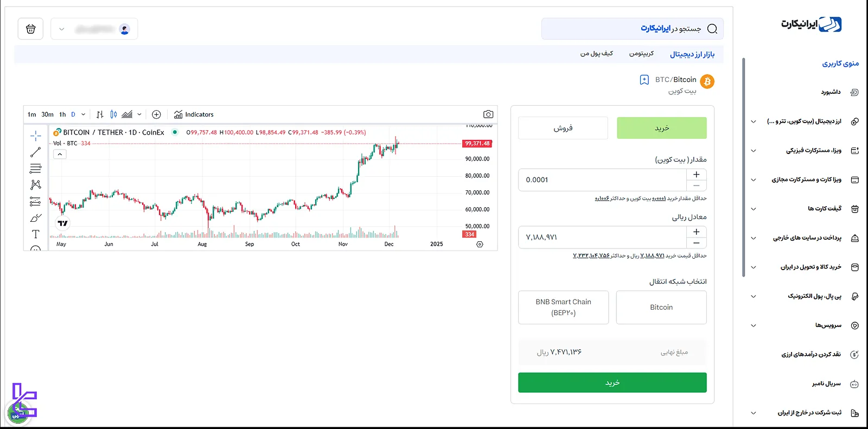Image resolution: width=868 pixels, height=429 pixels.
Task: Switch the order form to فروش (sell)
Action: tap(563, 128)
